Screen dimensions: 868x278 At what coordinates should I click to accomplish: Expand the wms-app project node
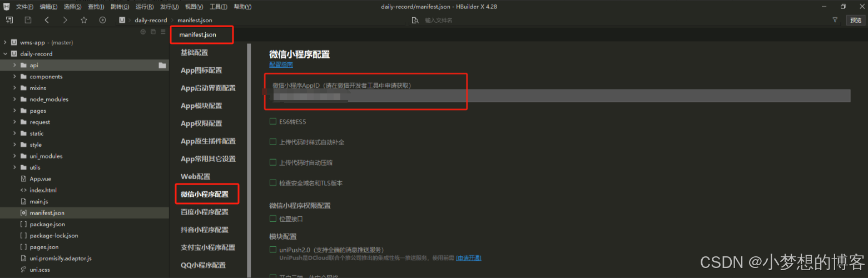tap(5, 42)
